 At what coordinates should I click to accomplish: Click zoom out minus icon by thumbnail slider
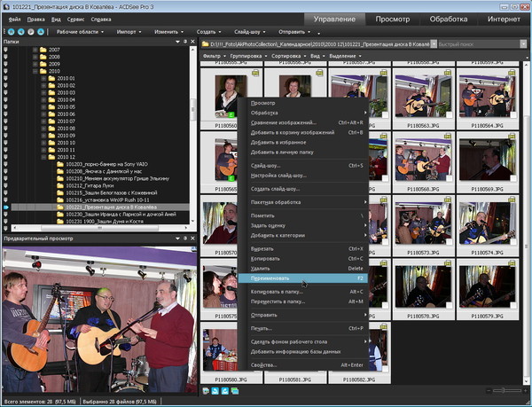pyautogui.click(x=489, y=391)
